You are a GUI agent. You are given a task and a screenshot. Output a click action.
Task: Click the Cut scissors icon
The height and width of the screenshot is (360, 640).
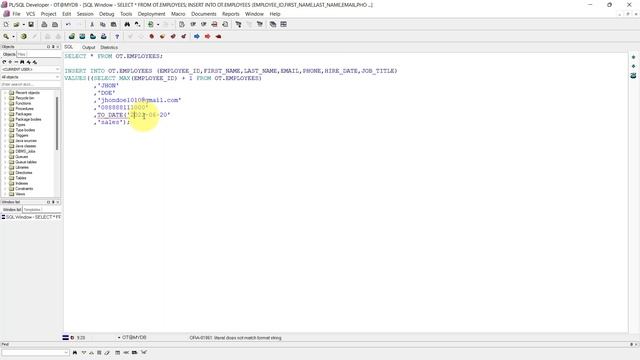pos(92,24)
